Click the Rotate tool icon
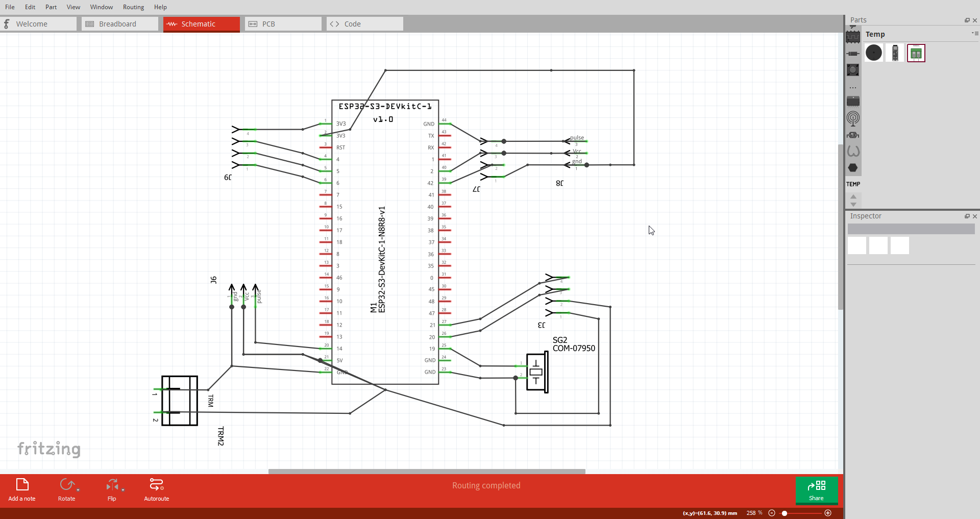The image size is (980, 519). coord(66,484)
